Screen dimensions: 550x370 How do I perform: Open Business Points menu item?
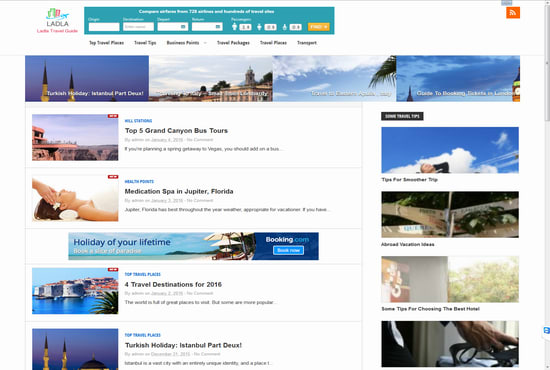(x=183, y=43)
